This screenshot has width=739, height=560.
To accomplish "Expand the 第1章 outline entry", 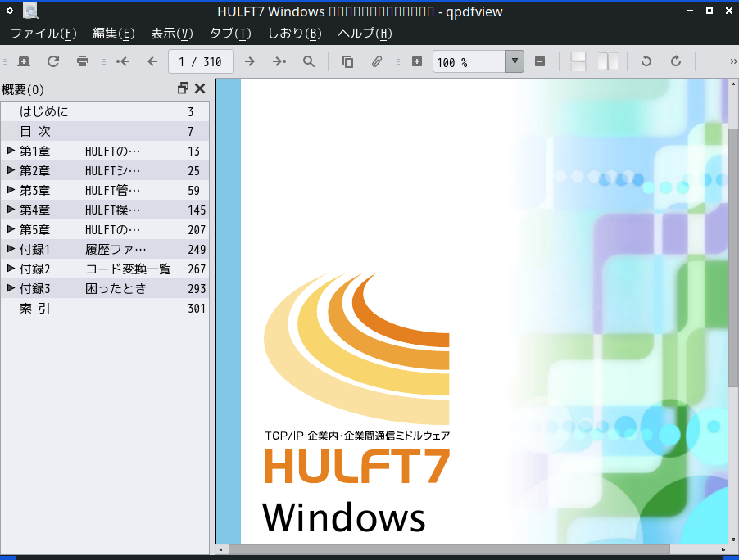I will 11,151.
